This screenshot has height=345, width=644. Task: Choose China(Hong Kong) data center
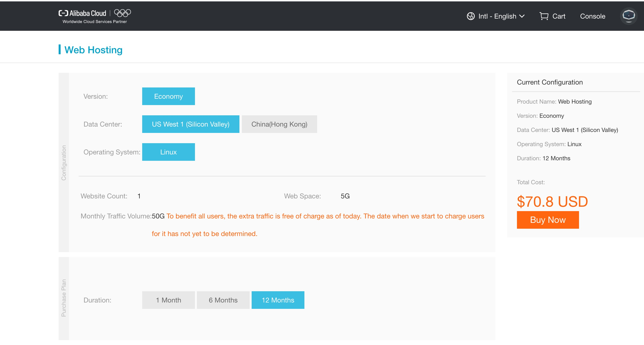click(279, 124)
